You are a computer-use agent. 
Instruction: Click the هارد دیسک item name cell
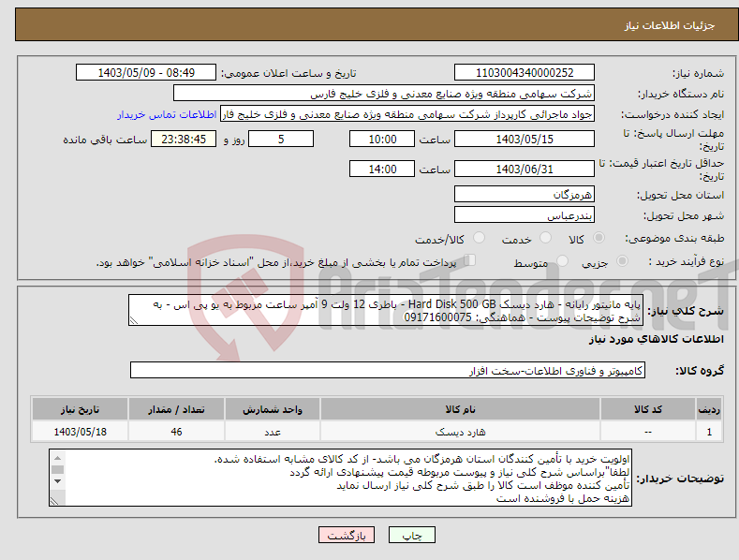click(x=460, y=432)
